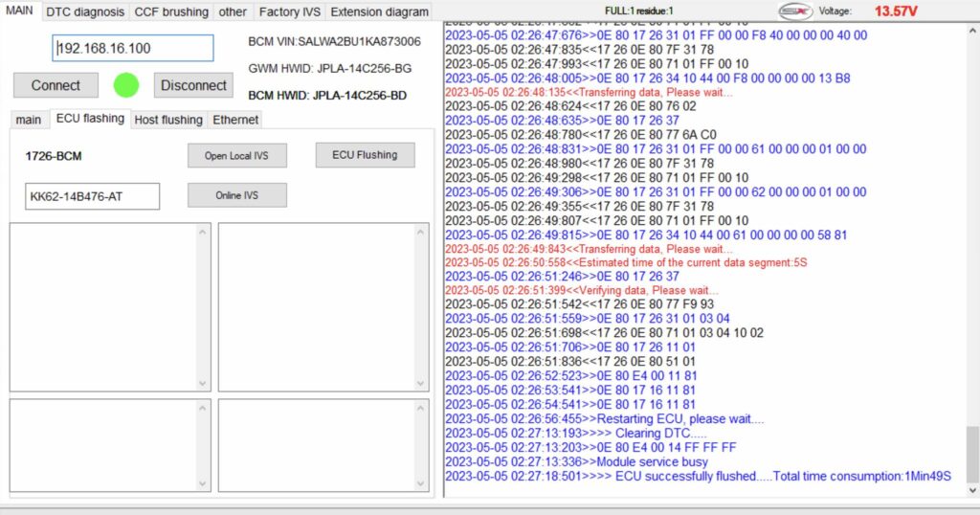Click the log panel scrollbar thumb
This screenshot has height=515, width=980.
972,454
